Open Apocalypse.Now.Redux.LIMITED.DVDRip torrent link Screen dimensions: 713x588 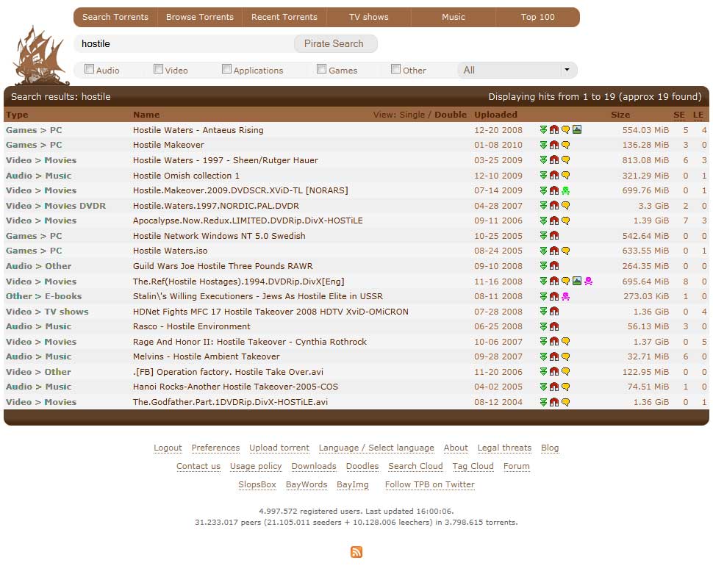pyautogui.click(x=248, y=220)
